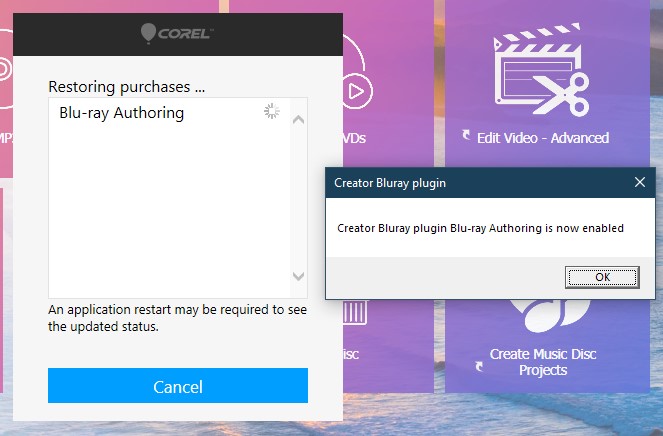Open Edit Video - Advanced clapperboard tile icon
This screenshot has width=663, height=436.
point(541,71)
